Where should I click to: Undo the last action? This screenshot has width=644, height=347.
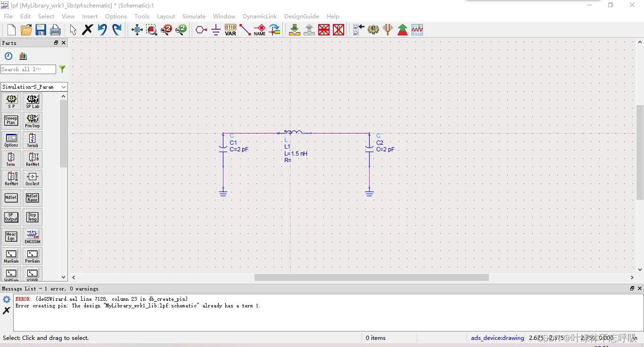[102, 30]
